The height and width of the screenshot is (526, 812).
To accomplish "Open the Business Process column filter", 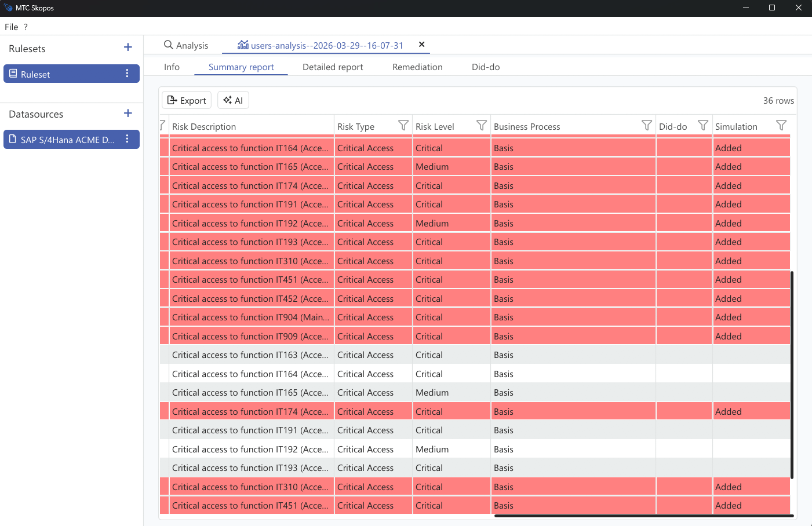I will pos(646,125).
